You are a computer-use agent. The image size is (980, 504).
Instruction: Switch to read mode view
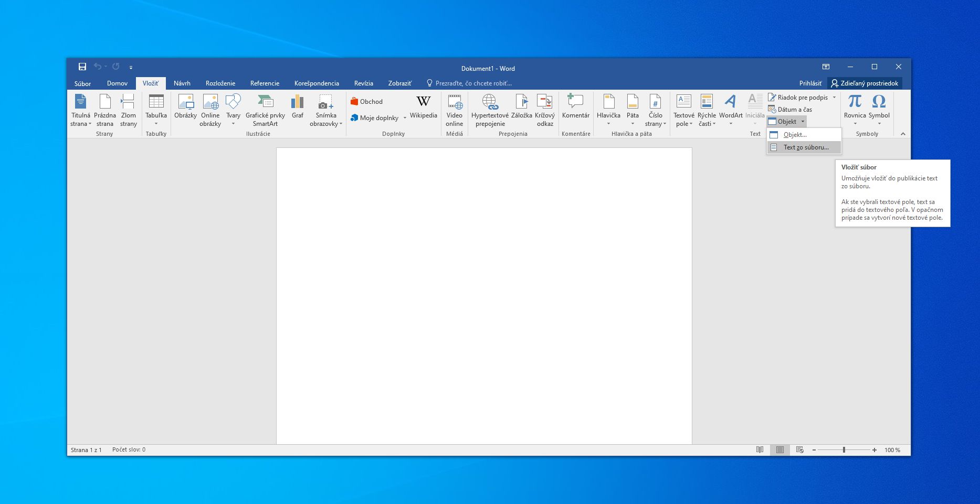(760, 450)
